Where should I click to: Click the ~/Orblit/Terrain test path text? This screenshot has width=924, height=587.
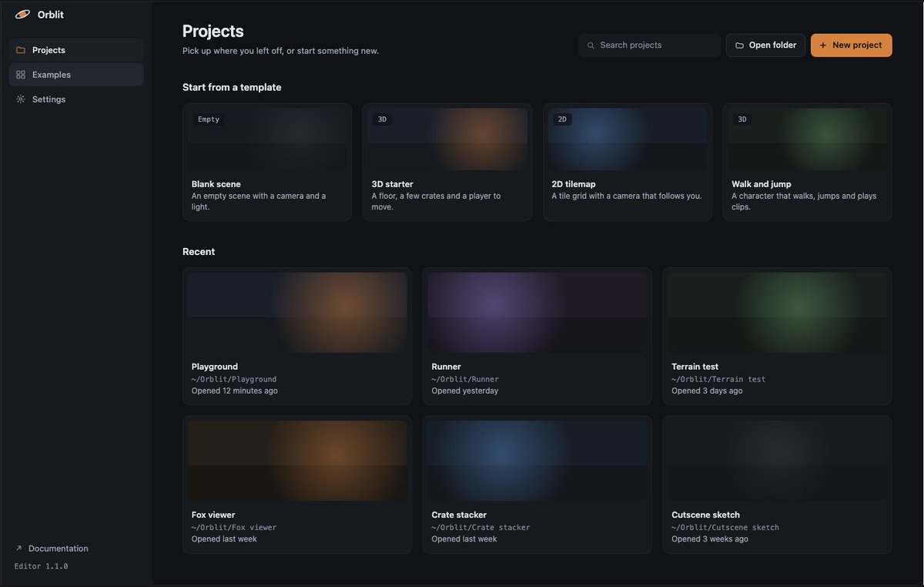(x=718, y=379)
